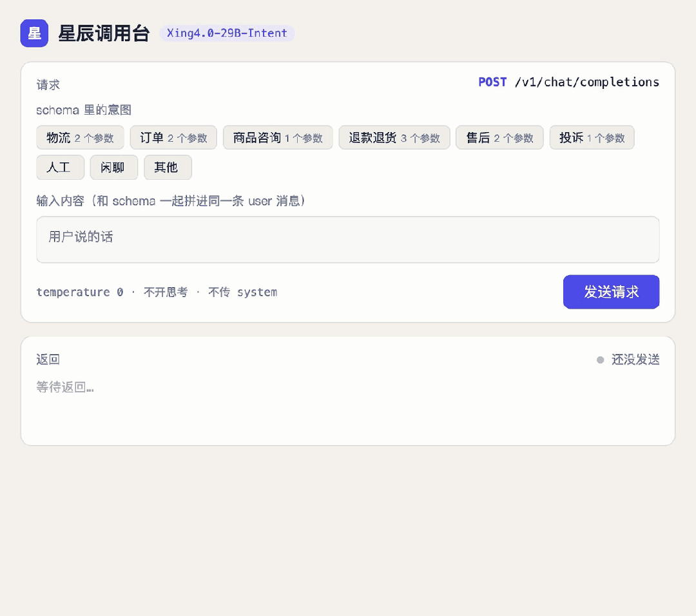This screenshot has width=696, height=616.
Task: Select the 售后 intent chip
Action: pos(499,138)
